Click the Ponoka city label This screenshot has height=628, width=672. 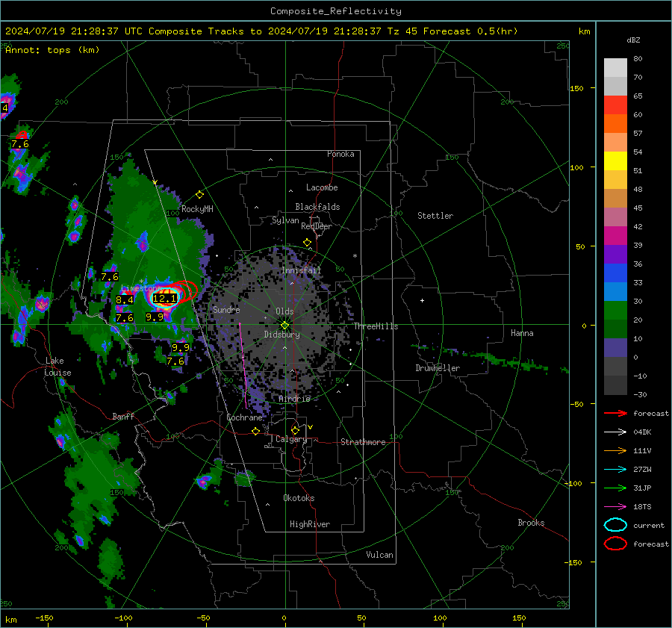click(340, 154)
